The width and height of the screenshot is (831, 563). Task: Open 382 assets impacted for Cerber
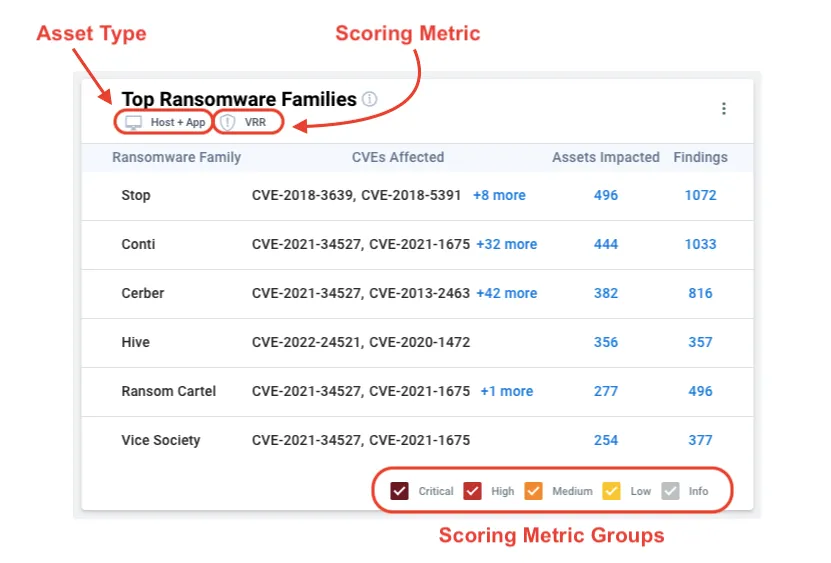pyautogui.click(x=606, y=293)
